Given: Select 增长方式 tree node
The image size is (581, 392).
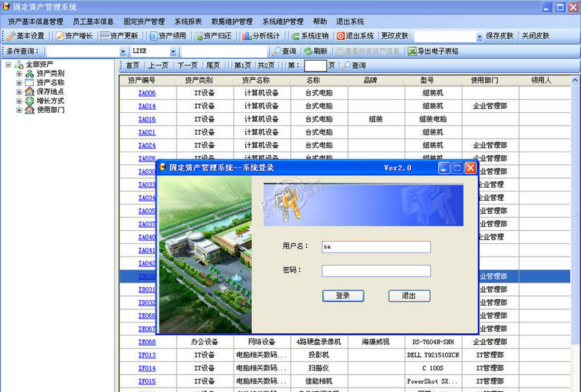Looking at the screenshot, I should pyautogui.click(x=50, y=101).
